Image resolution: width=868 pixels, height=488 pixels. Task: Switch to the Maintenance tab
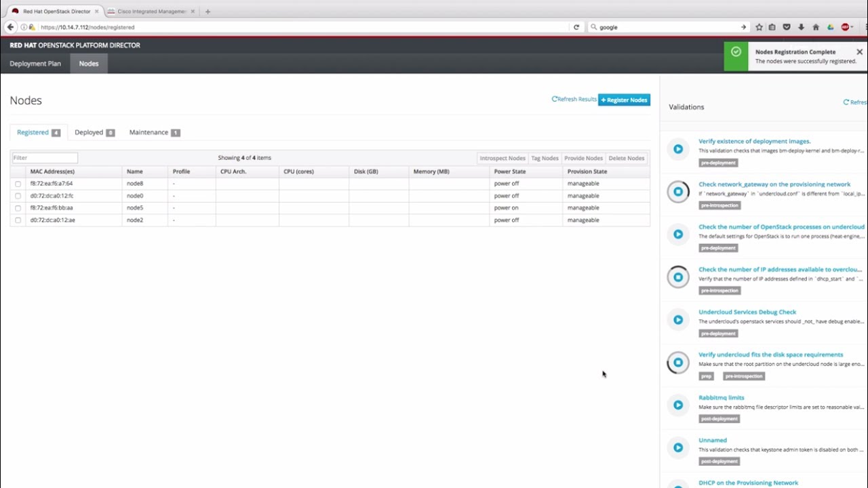(154, 132)
